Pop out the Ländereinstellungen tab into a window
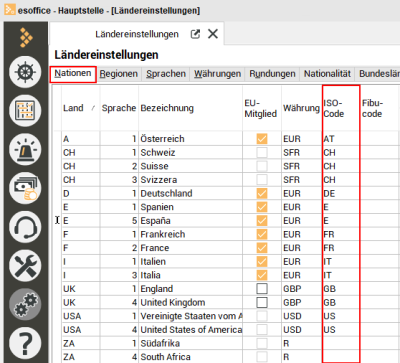 point(195,34)
